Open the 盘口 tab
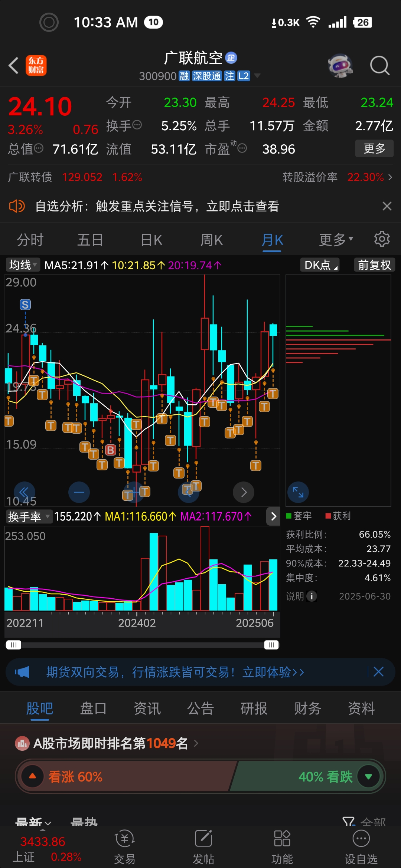 93,708
